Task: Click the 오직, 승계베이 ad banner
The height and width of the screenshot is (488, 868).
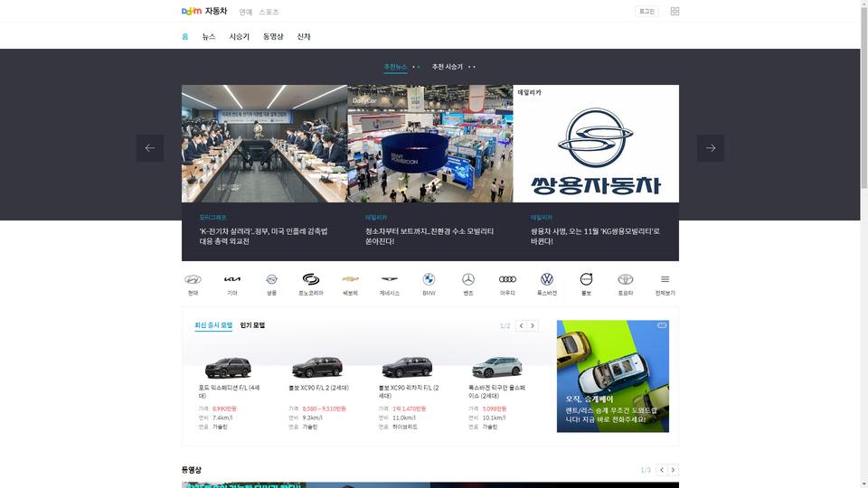Action: tap(613, 376)
